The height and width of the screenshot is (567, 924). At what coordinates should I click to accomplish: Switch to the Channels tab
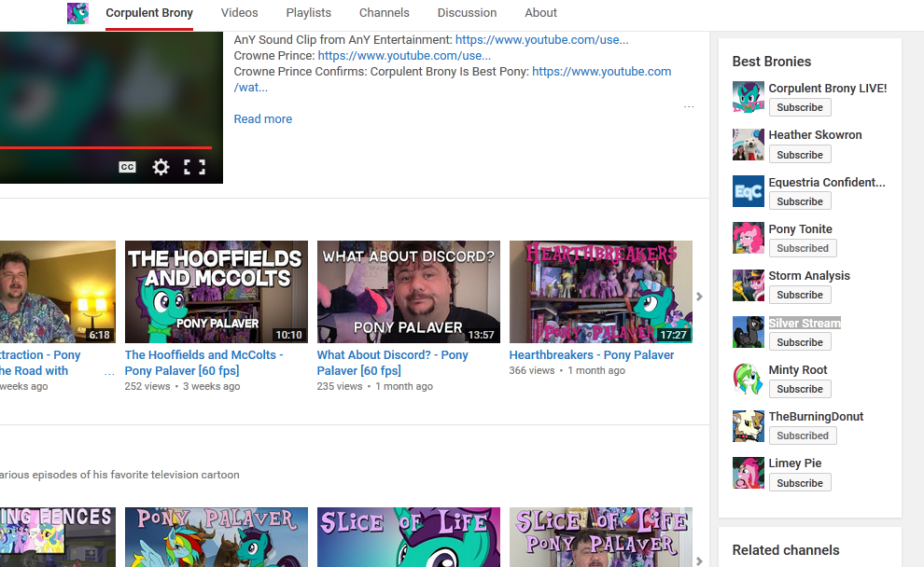tap(385, 13)
